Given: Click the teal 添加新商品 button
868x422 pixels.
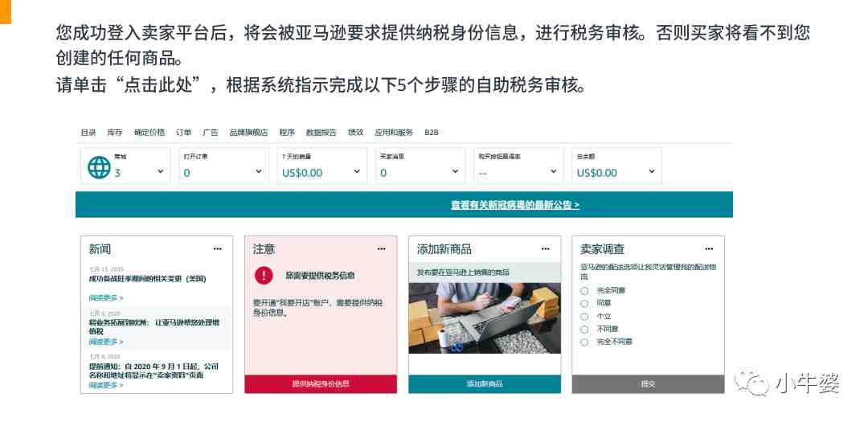Looking at the screenshot, I should [x=485, y=383].
